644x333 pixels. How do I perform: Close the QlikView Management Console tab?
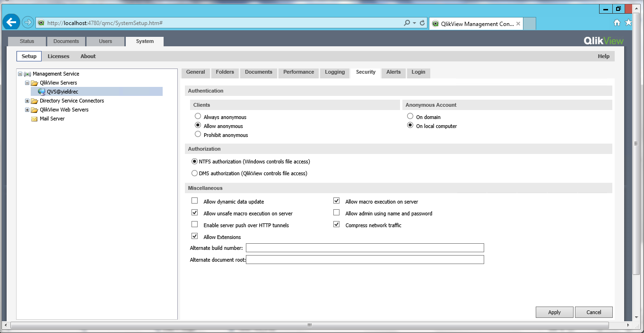[518, 24]
